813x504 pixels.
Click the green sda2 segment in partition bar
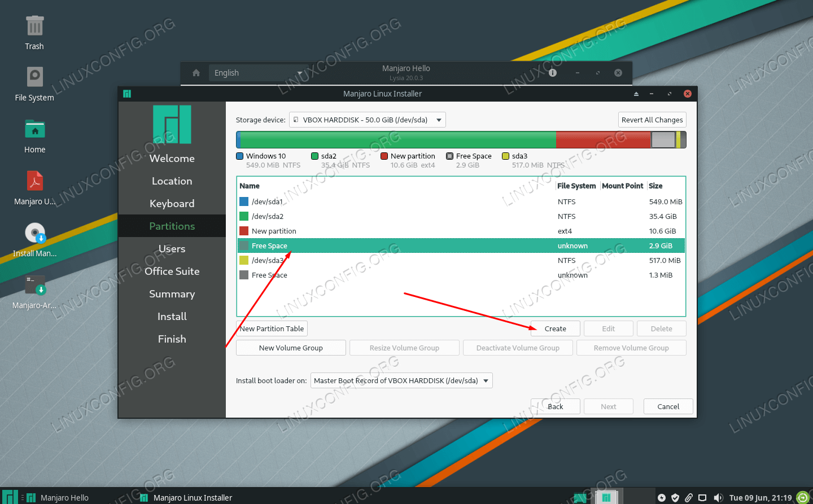tap(398, 139)
